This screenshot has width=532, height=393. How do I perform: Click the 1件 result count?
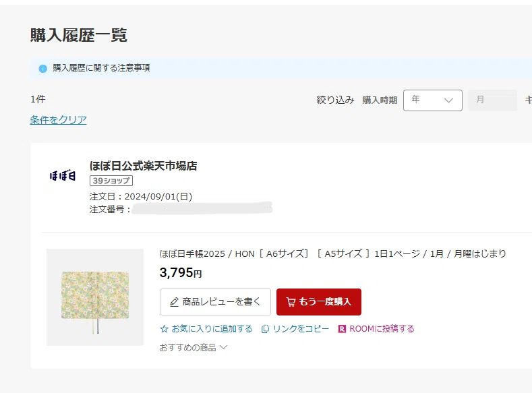click(x=38, y=99)
